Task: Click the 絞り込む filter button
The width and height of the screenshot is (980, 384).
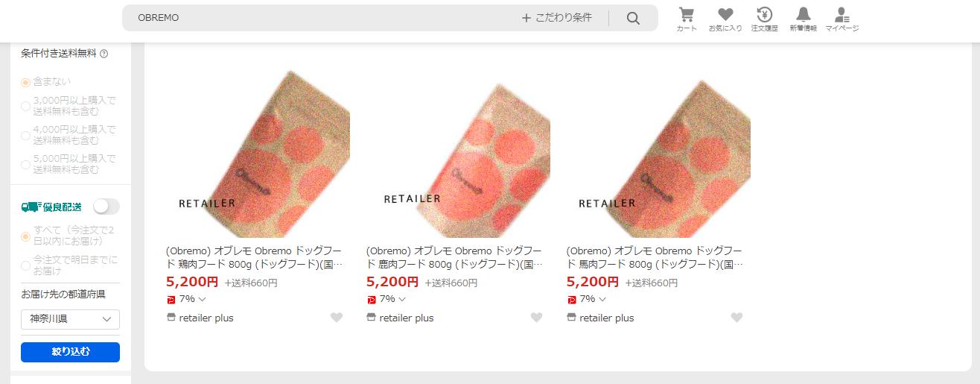Action: (x=70, y=352)
